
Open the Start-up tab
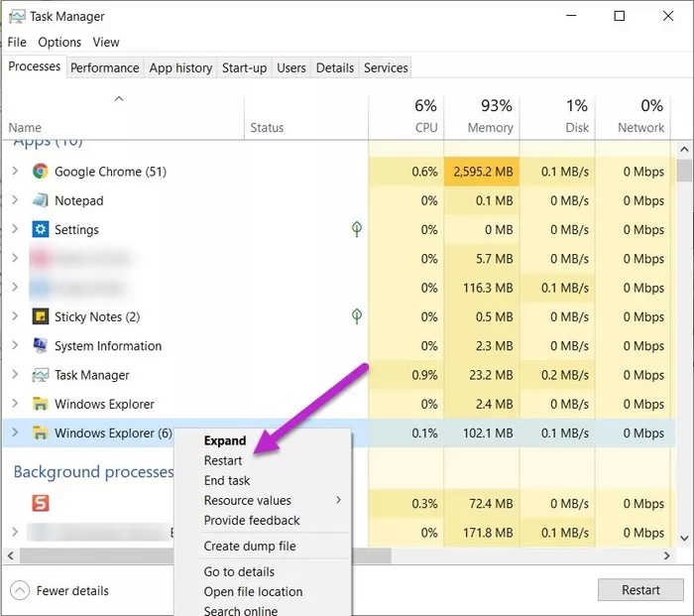[x=244, y=67]
